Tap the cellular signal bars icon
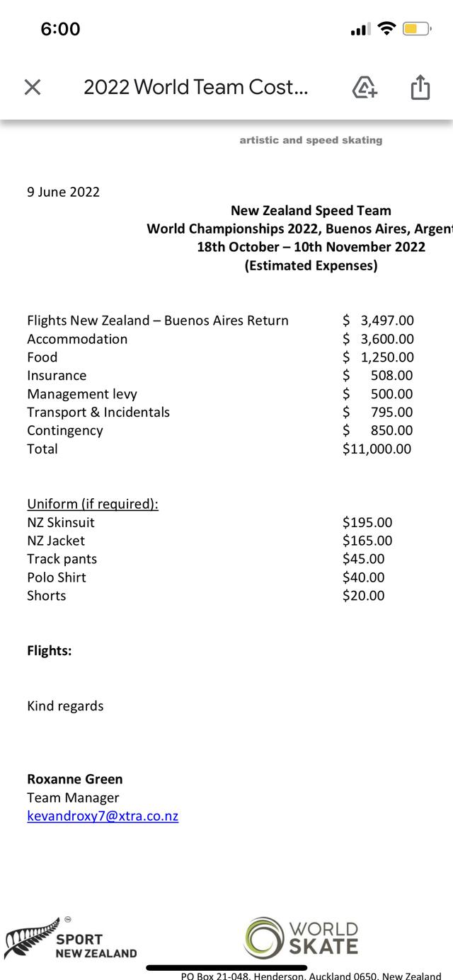453x980 pixels. (360, 30)
